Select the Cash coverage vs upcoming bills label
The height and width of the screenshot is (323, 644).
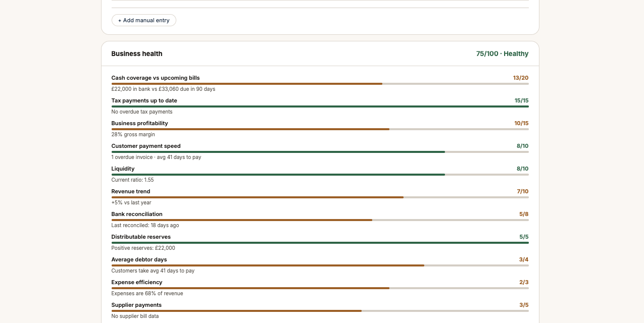point(156,78)
